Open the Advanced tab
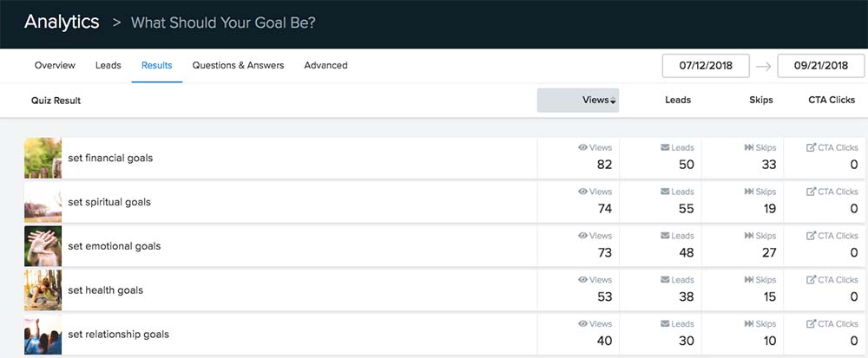868x358 pixels. (325, 65)
